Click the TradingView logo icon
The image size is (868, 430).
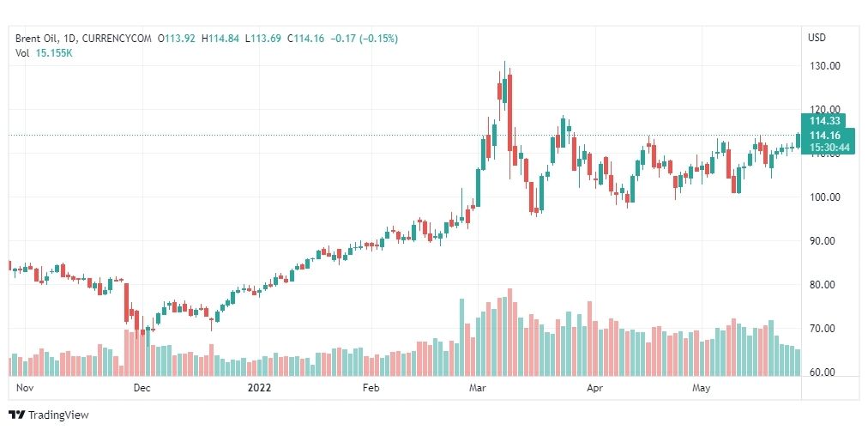[x=16, y=415]
